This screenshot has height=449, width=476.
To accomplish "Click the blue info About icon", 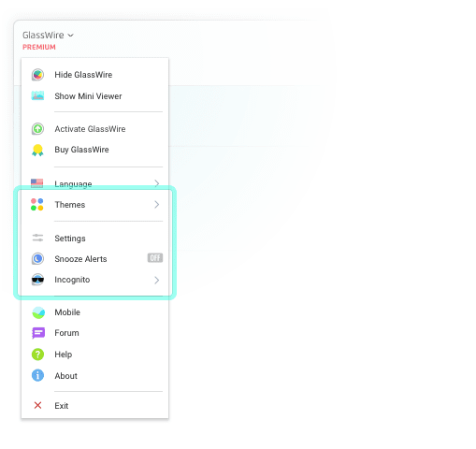I will 37,375.
